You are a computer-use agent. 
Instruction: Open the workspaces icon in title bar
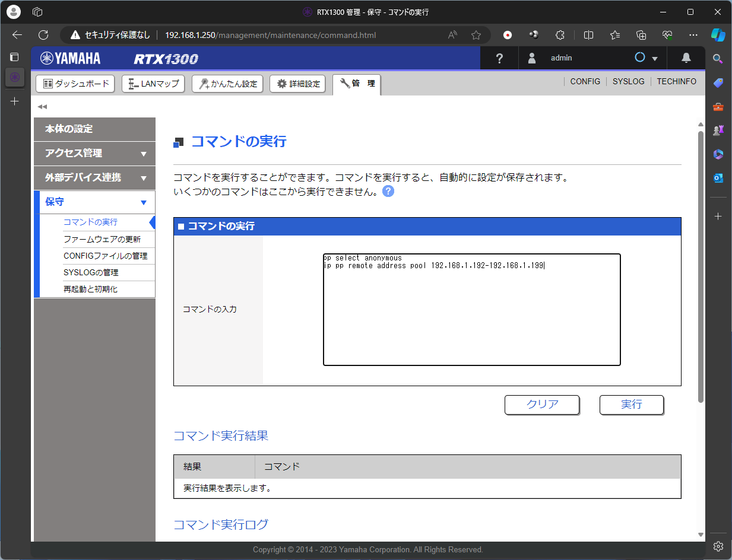click(x=37, y=12)
